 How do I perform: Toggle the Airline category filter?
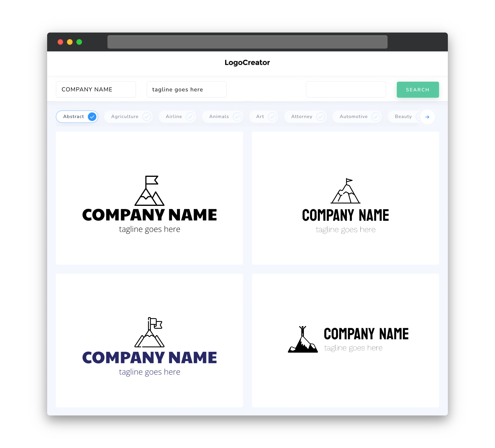(178, 116)
